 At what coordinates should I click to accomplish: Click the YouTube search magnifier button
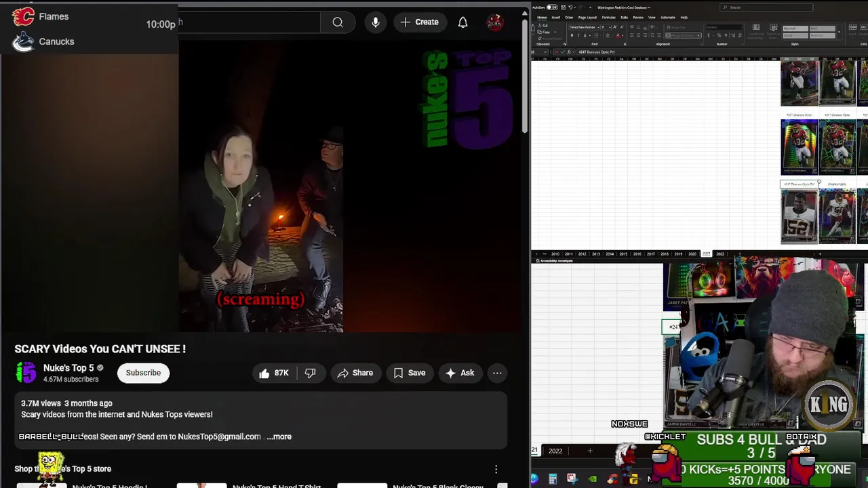pos(338,22)
